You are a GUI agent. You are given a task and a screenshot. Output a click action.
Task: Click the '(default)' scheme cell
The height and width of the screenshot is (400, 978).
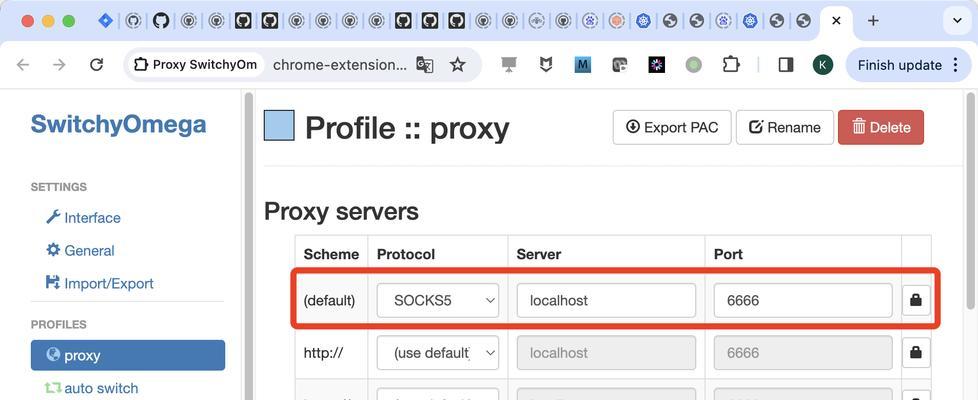[329, 300]
